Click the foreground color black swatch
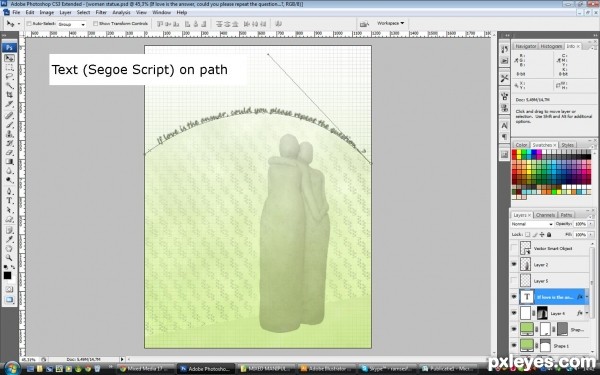Viewport: 600px width, 375px height. pos(7,276)
